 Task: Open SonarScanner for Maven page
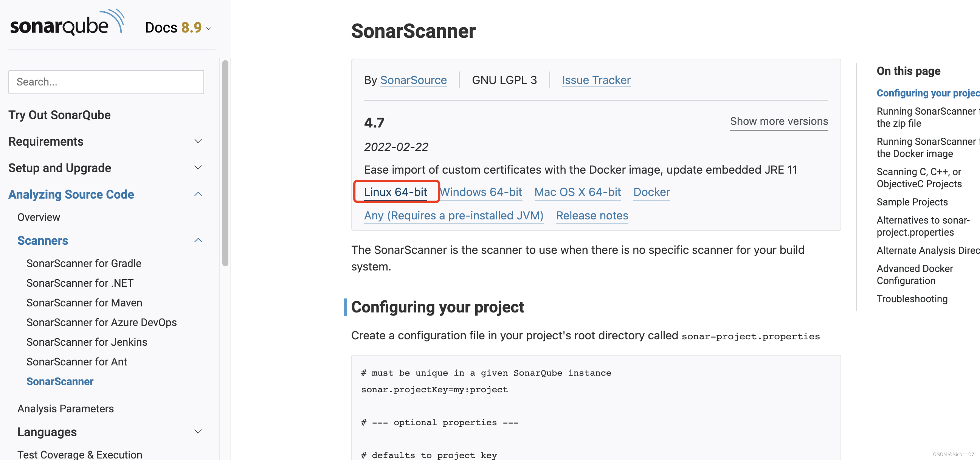click(84, 303)
